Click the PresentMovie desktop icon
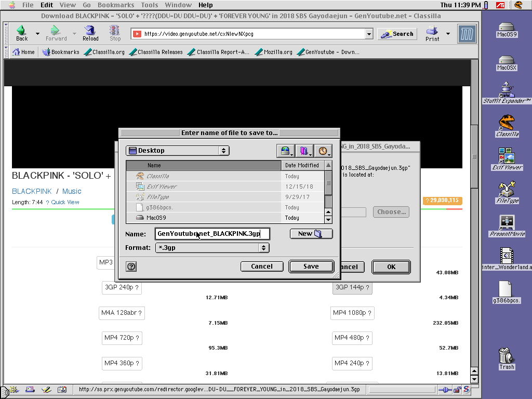This screenshot has width=532, height=399. [x=507, y=225]
